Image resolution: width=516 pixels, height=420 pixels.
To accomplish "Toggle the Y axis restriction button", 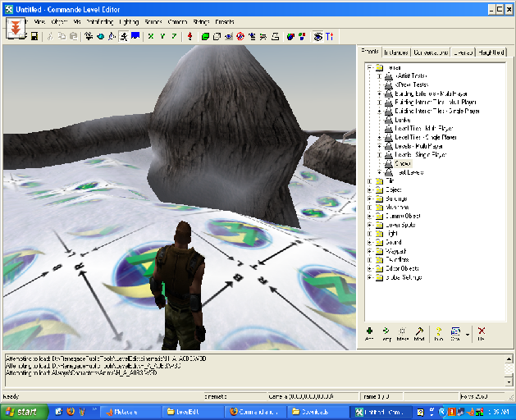I will pos(162,37).
